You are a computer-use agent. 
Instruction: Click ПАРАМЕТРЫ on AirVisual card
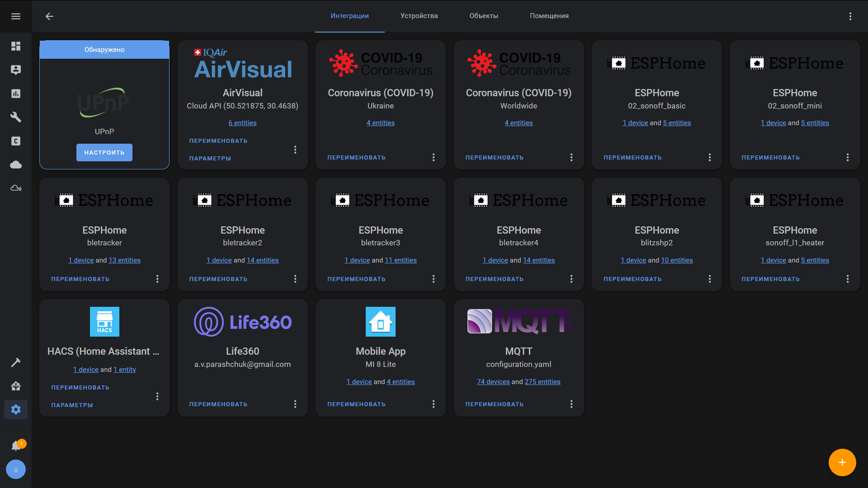pos(210,159)
